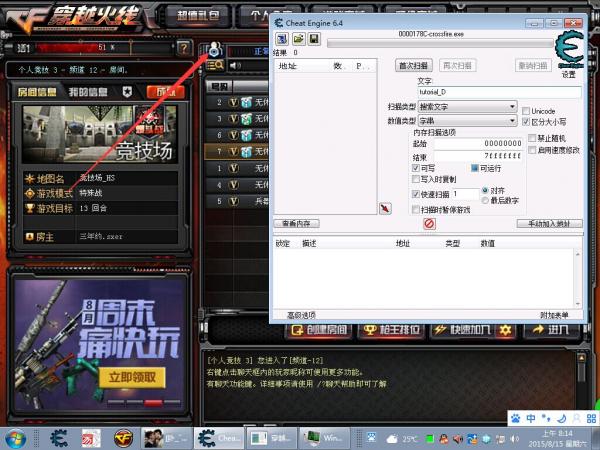
Task: Click the red no-entry clear list icon
Action: (x=429, y=223)
